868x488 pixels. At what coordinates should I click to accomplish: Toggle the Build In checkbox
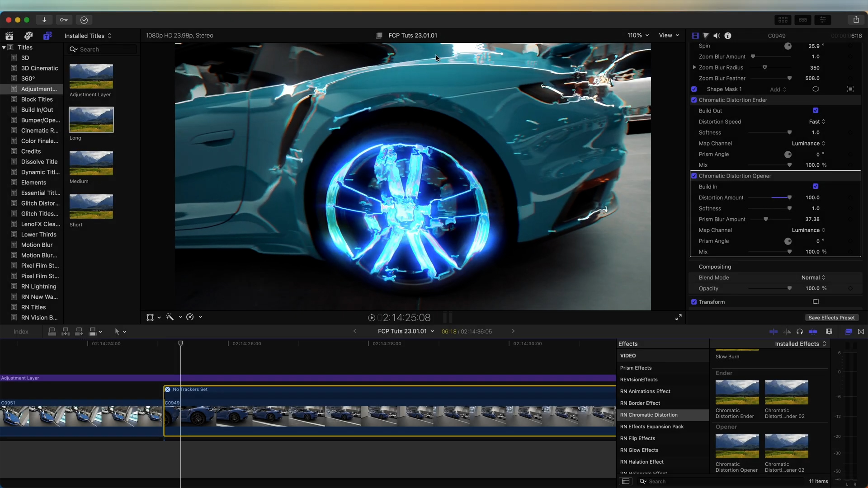(x=816, y=186)
